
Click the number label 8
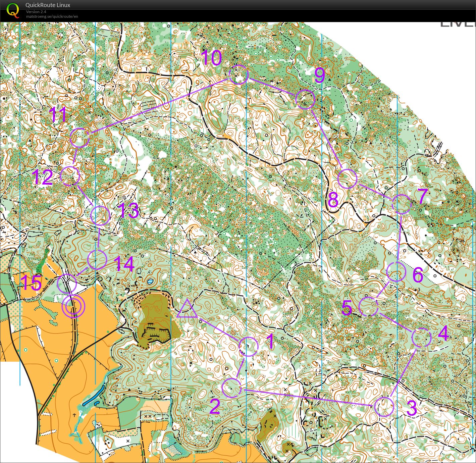click(x=333, y=200)
